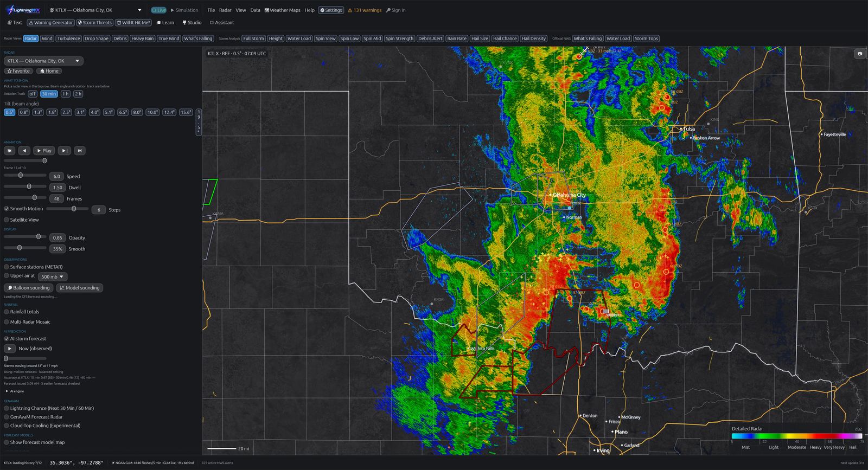Open Balloon sounding
The width and height of the screenshot is (868, 470).
29,288
